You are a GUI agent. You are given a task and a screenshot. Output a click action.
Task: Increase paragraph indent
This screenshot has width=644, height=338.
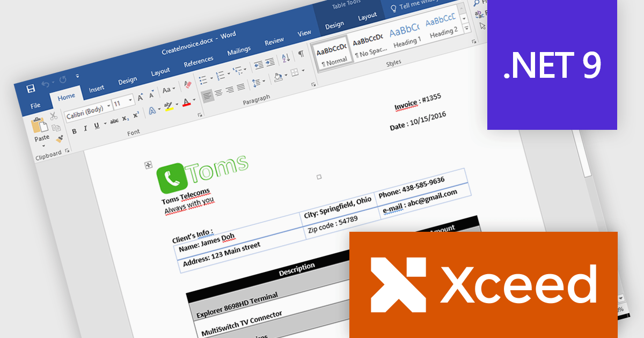point(270,61)
